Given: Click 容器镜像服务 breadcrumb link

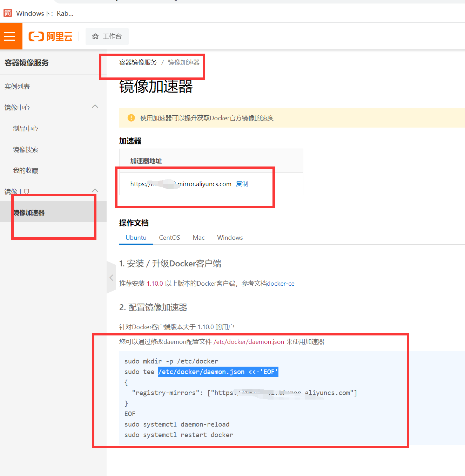Looking at the screenshot, I should pyautogui.click(x=138, y=62).
